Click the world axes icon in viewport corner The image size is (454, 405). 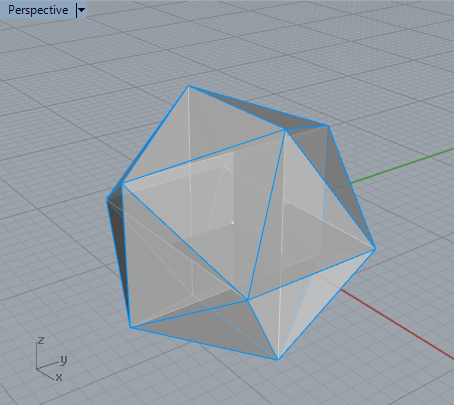click(x=51, y=358)
